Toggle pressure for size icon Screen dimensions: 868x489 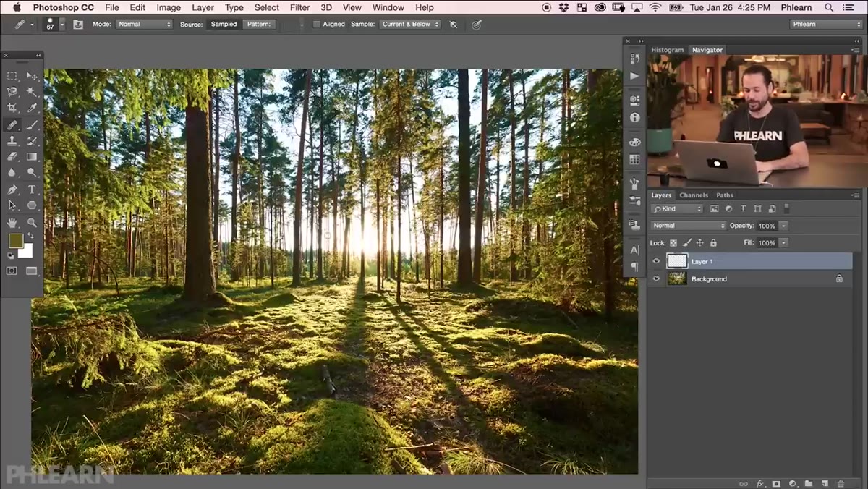[477, 24]
